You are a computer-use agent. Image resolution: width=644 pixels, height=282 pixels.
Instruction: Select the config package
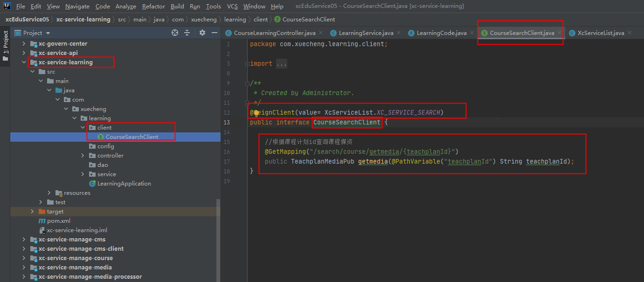tap(102, 146)
